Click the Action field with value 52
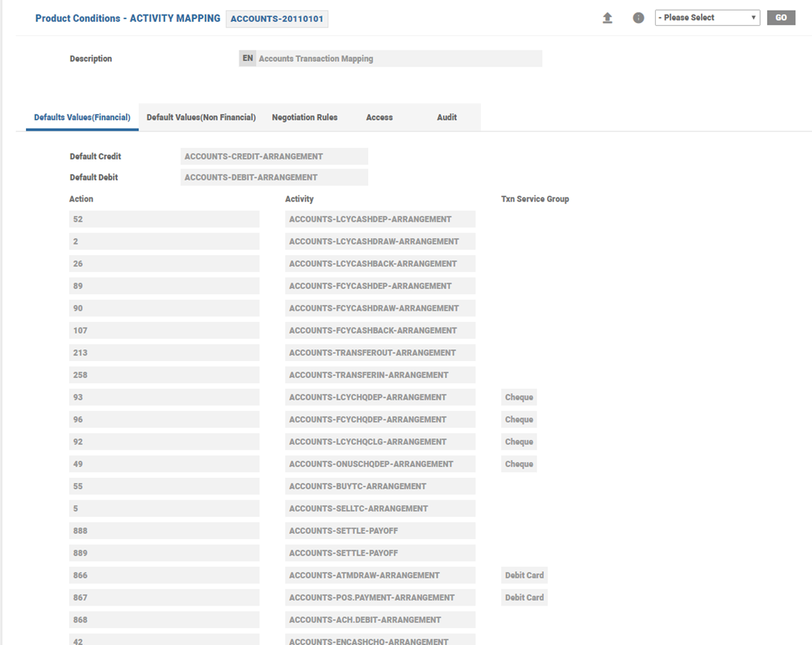 (165, 219)
